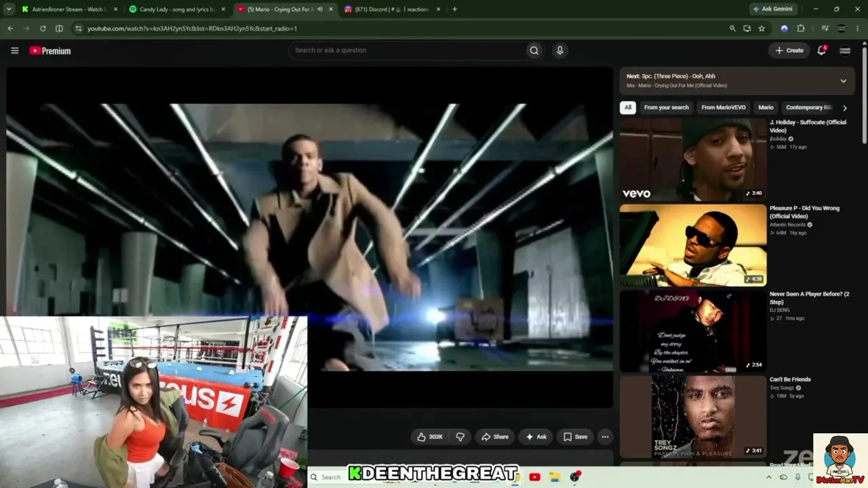Open YouTube notifications bell
868x488 pixels.
[821, 50]
